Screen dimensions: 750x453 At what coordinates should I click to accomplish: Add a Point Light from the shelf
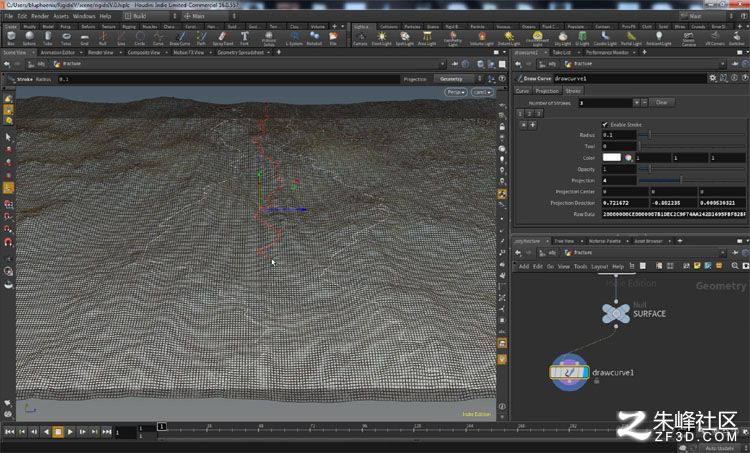pyautogui.click(x=382, y=38)
